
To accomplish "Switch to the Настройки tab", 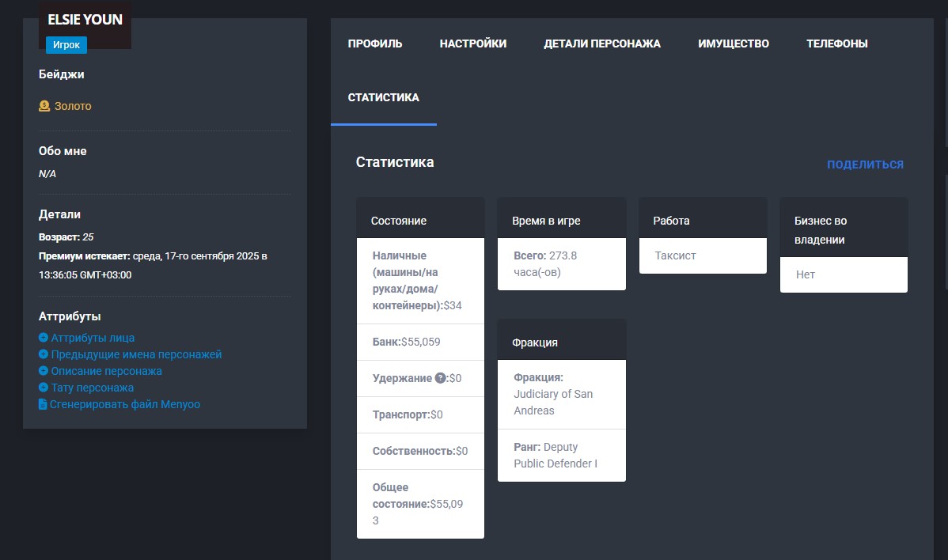I will [x=472, y=44].
